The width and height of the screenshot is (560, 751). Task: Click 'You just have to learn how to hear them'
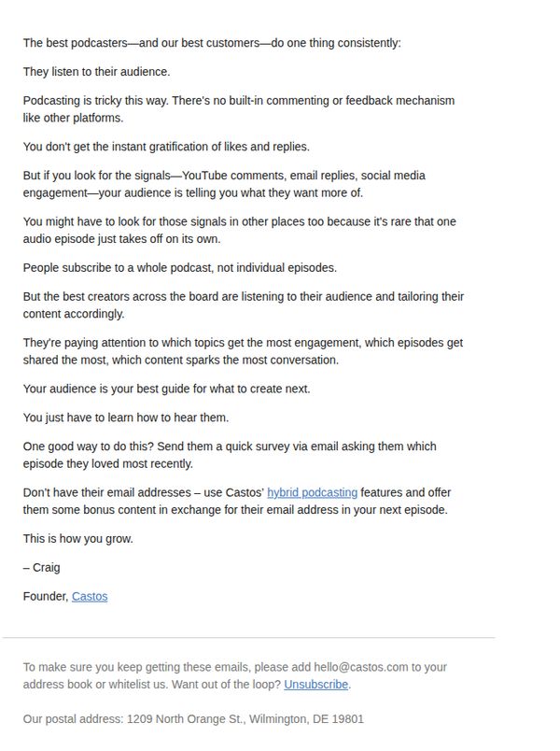[x=126, y=418]
